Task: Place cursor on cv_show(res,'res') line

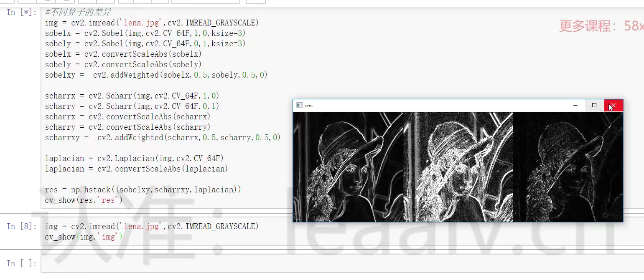Action: 84,200
